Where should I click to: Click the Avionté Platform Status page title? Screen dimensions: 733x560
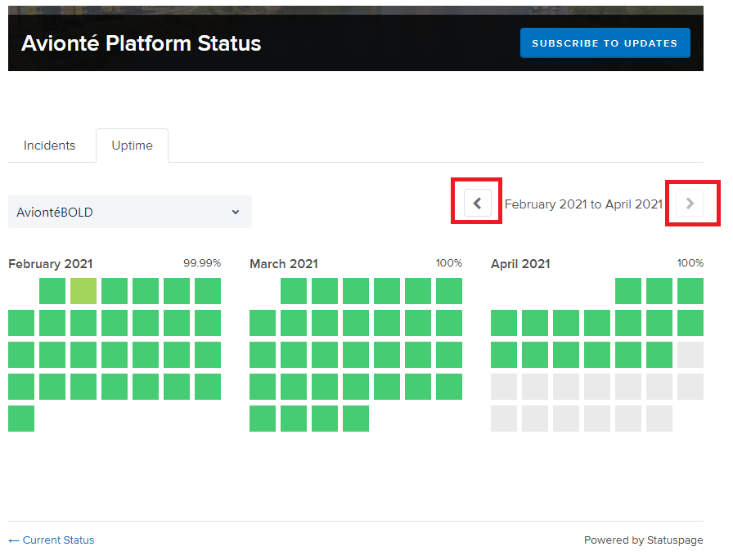tap(142, 43)
